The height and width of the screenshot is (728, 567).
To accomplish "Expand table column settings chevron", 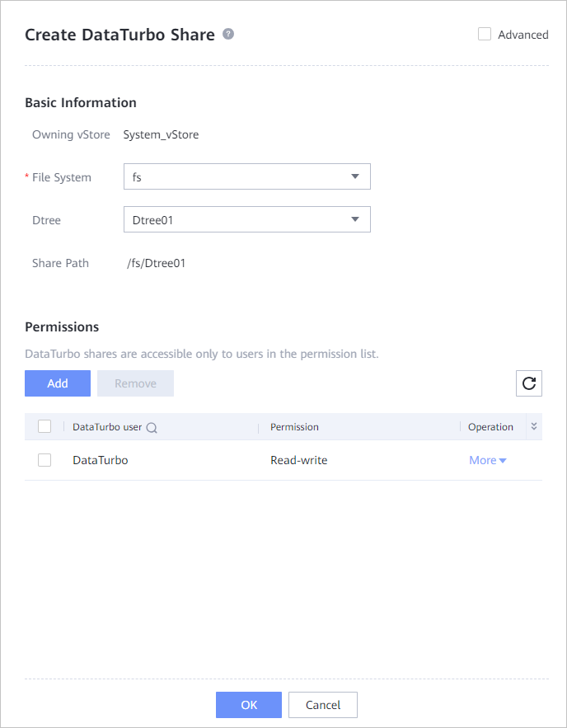I will coord(534,426).
